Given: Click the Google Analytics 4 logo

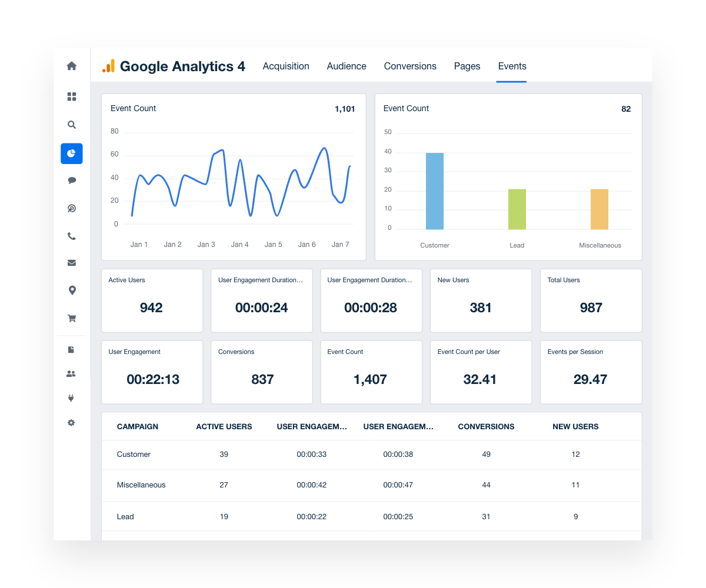Looking at the screenshot, I should (175, 66).
